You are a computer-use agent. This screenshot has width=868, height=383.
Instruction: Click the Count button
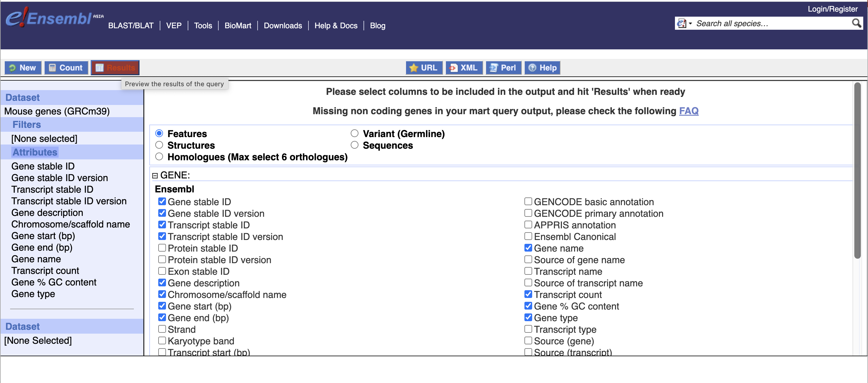click(x=66, y=68)
